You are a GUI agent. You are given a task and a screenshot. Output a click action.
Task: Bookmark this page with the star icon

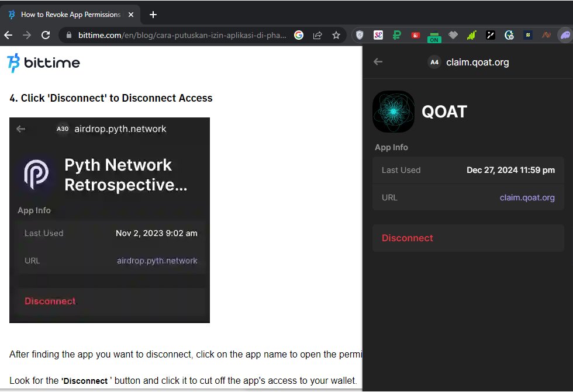tap(336, 35)
